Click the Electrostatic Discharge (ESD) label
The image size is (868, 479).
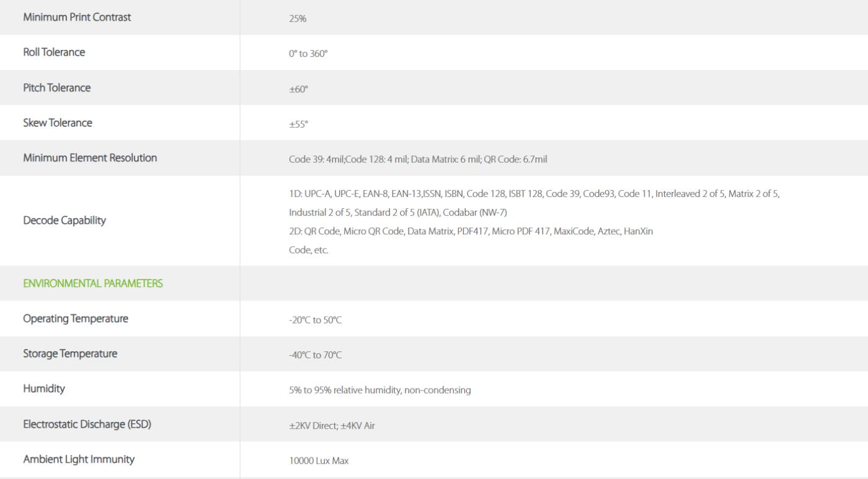pos(87,424)
